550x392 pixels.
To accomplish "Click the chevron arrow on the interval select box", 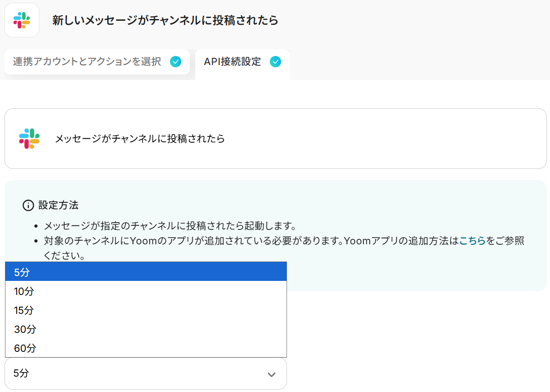I will click(x=271, y=374).
